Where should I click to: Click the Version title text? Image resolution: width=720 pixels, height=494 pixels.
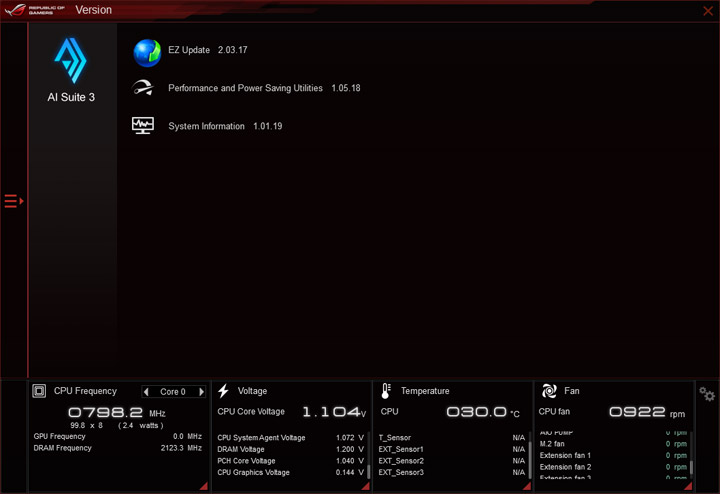tap(94, 10)
